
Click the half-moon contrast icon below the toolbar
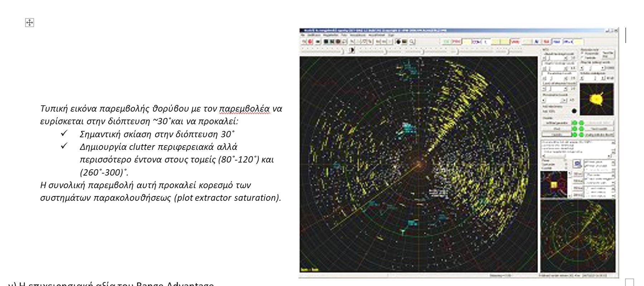(x=352, y=50)
